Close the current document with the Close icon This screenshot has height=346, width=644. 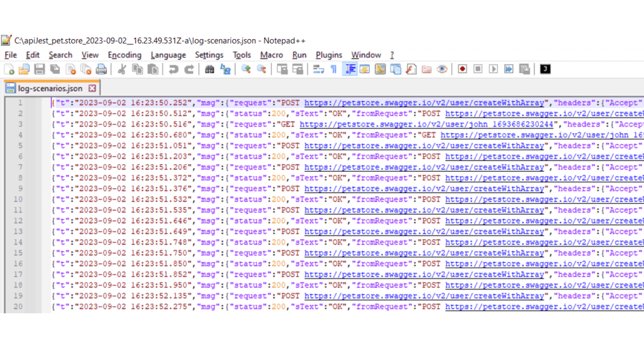point(70,69)
